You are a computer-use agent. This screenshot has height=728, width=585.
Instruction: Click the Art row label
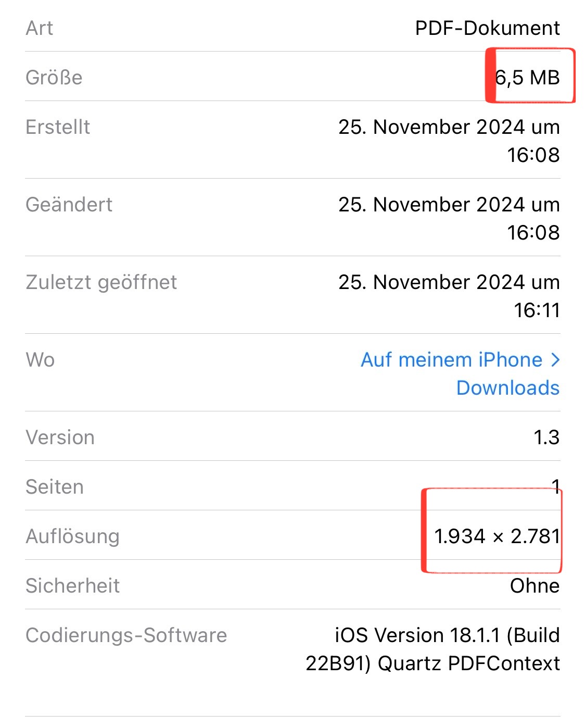coord(40,28)
